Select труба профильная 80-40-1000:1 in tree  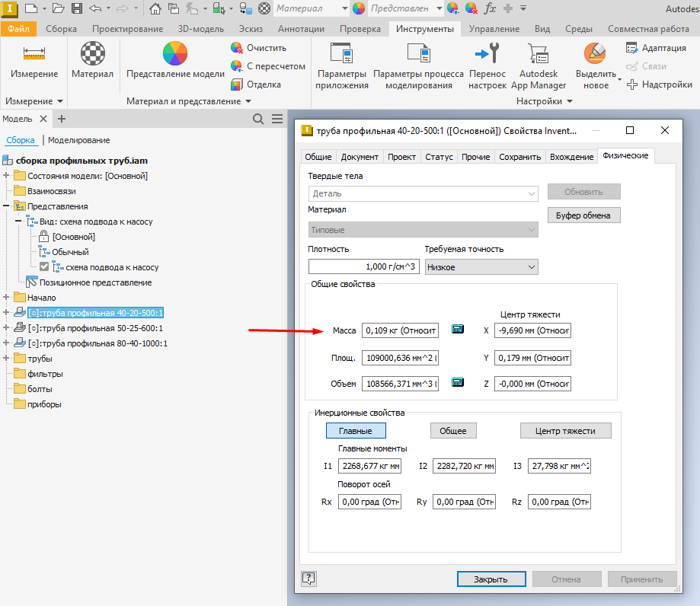coord(97,343)
